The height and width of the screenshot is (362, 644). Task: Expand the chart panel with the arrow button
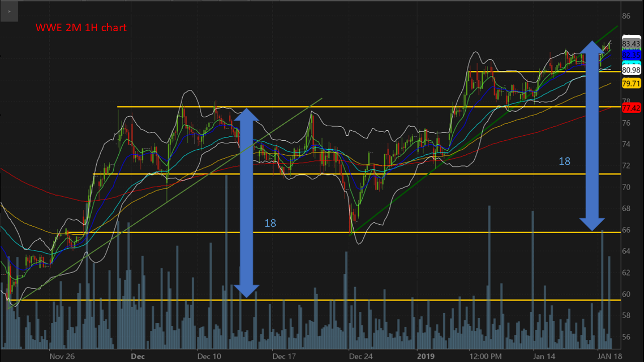[x=10, y=11]
